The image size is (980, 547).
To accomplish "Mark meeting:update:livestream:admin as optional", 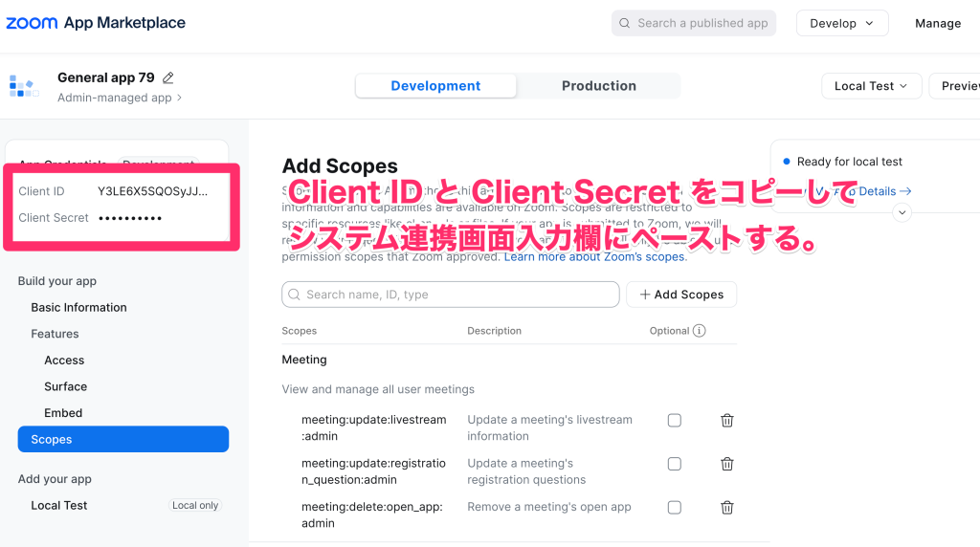I will coord(674,421).
